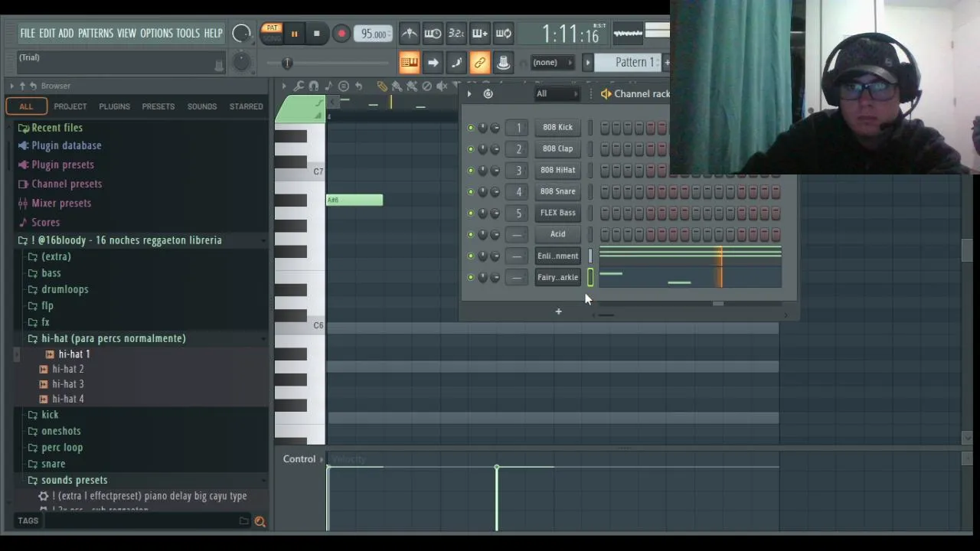Viewport: 980px width, 551px height.
Task: Open piano roll main menu arrow
Action: [x=283, y=86]
